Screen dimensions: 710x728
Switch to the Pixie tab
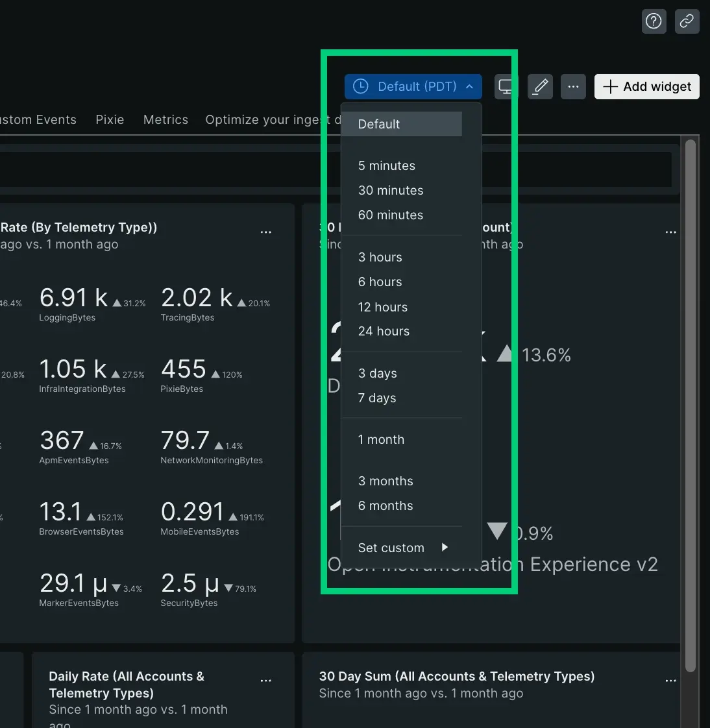point(110,120)
